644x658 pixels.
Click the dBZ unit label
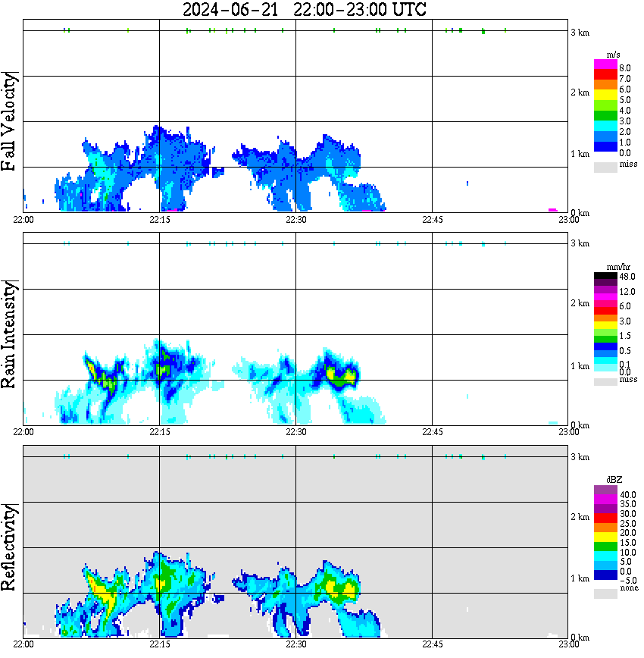tap(614, 480)
